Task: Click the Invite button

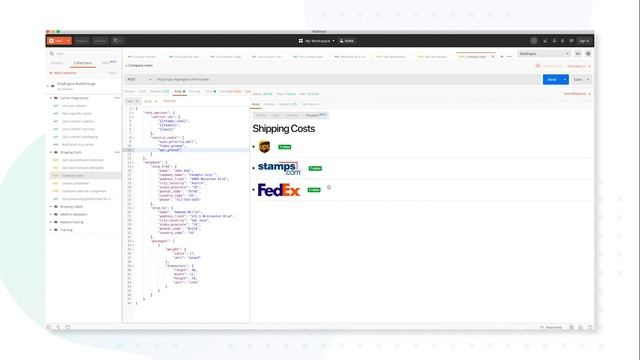Action: pos(347,41)
